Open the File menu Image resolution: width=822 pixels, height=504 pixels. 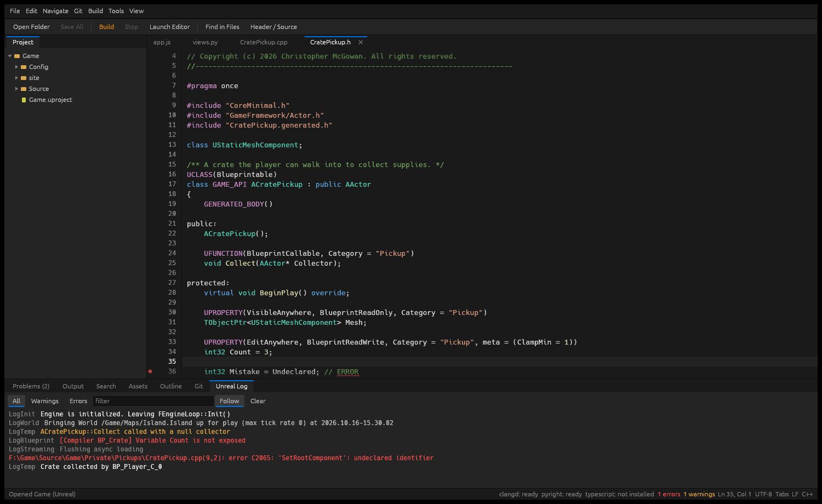(x=15, y=11)
